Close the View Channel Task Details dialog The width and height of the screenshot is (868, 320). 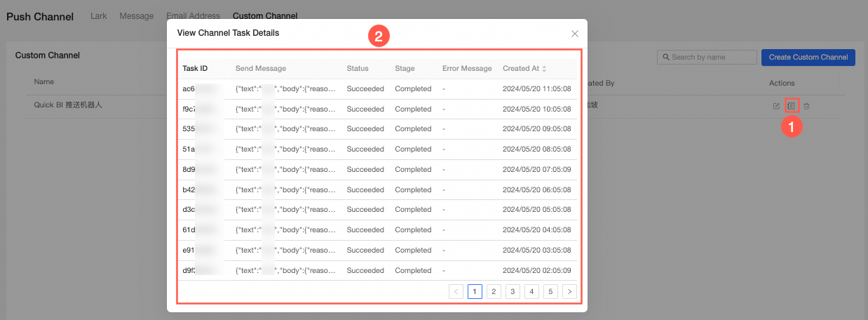point(575,33)
